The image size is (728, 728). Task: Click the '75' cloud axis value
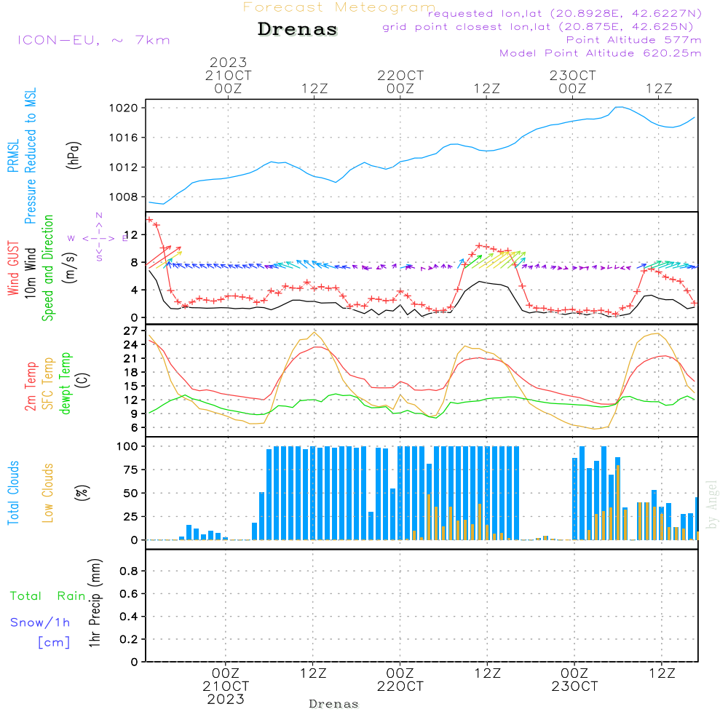point(130,470)
